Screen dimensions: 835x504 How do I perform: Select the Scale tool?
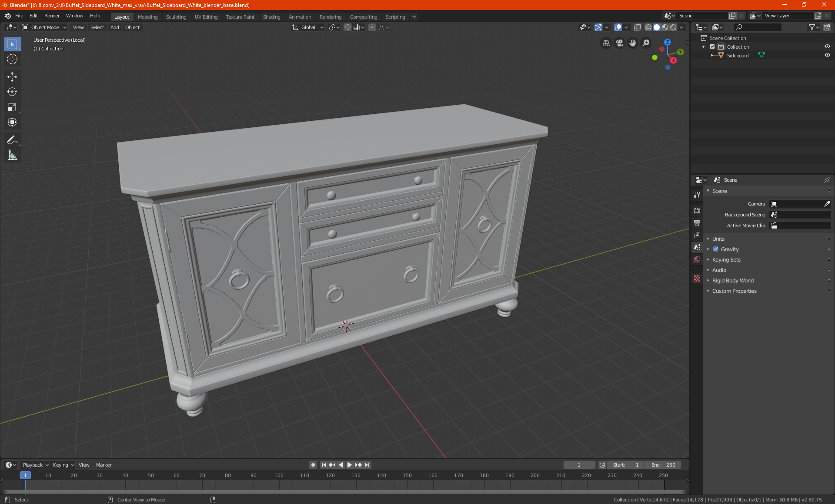coord(12,107)
